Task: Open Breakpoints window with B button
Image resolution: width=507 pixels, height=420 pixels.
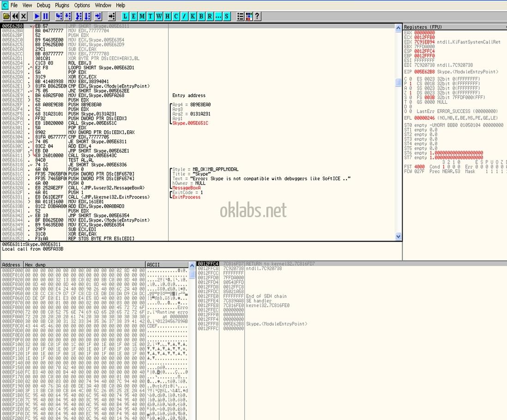Action: [x=201, y=16]
